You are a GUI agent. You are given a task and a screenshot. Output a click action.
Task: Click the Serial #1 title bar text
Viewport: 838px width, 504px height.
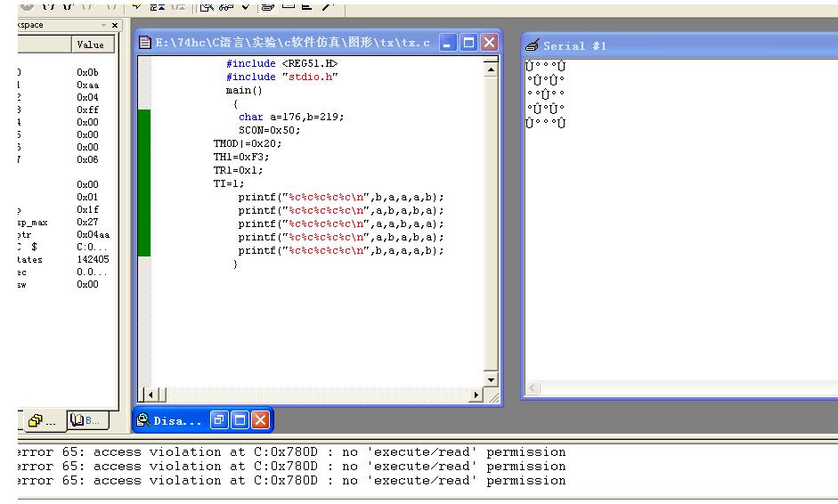click(574, 46)
